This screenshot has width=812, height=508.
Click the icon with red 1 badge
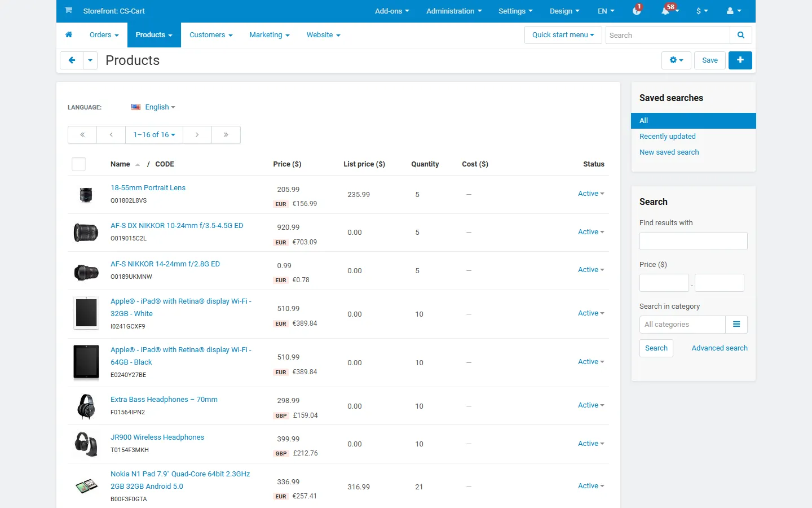tap(637, 10)
